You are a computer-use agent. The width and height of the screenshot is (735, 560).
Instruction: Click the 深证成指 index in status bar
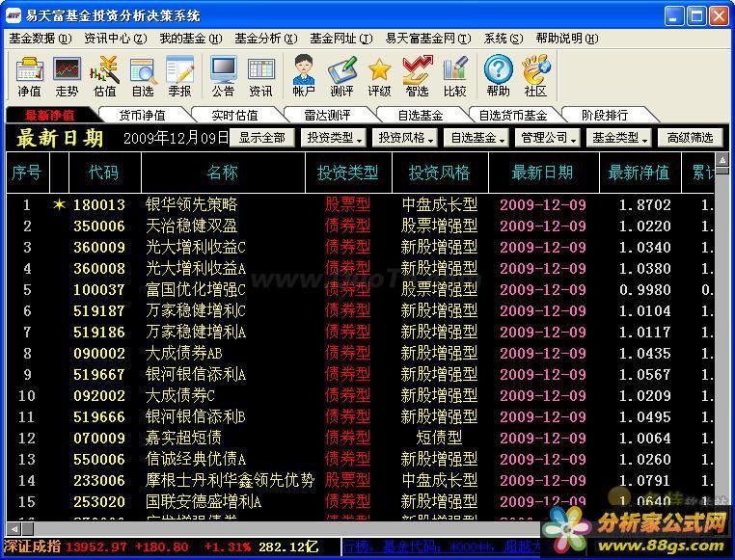point(33,547)
